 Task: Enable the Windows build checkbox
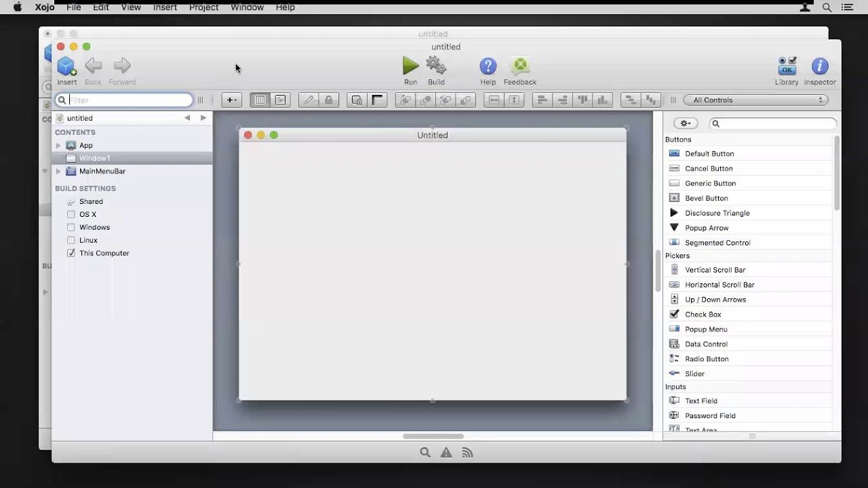(71, 227)
